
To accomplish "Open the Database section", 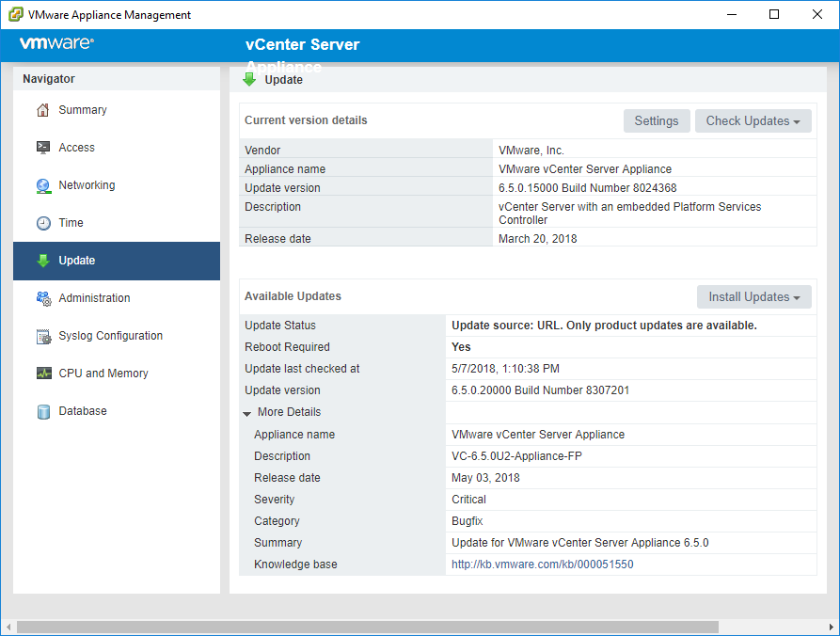I will tap(117, 411).
